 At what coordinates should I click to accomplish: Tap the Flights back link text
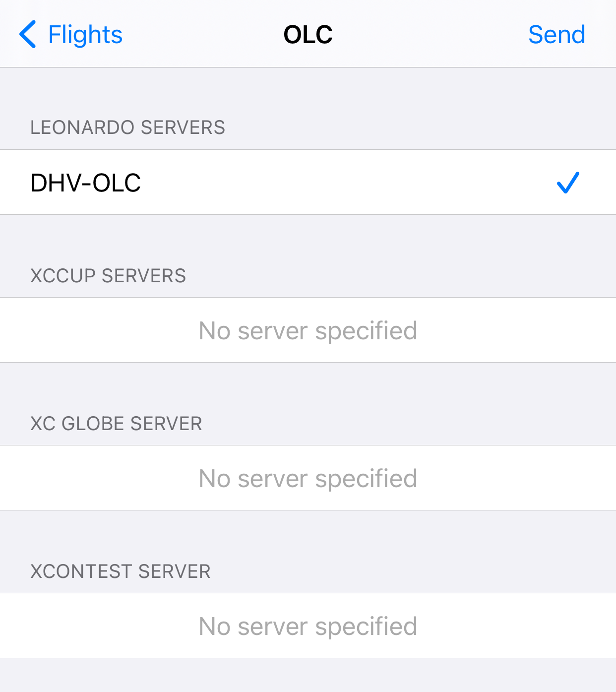(x=85, y=35)
